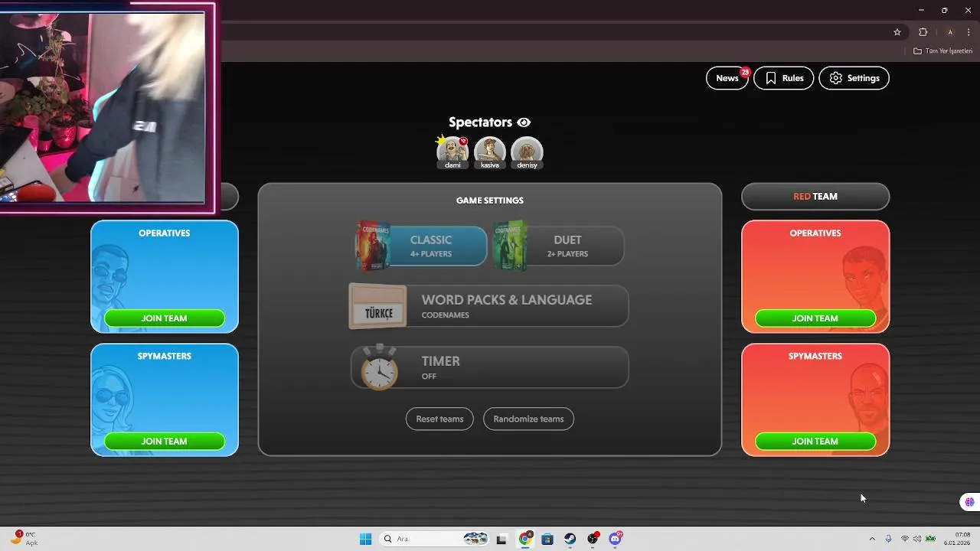Click the floating purple assistant icon

pyautogui.click(x=970, y=502)
